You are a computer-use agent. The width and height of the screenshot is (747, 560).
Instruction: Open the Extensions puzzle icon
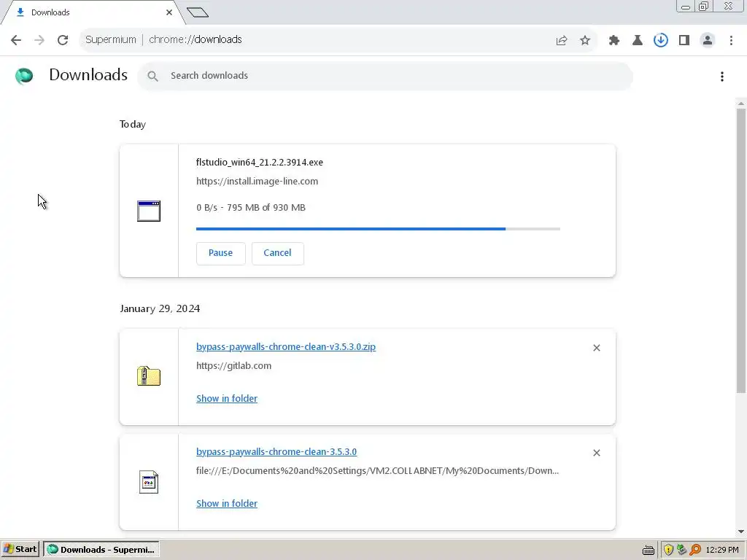click(x=614, y=41)
